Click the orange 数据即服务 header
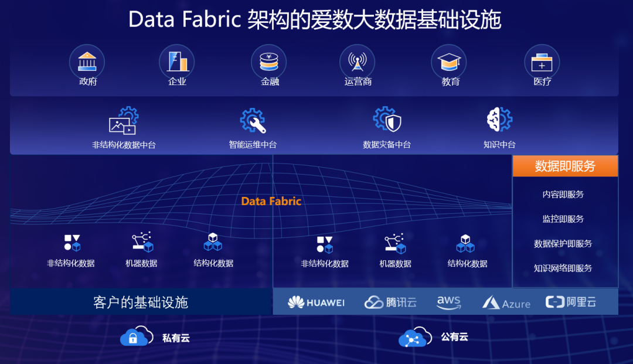 click(565, 166)
